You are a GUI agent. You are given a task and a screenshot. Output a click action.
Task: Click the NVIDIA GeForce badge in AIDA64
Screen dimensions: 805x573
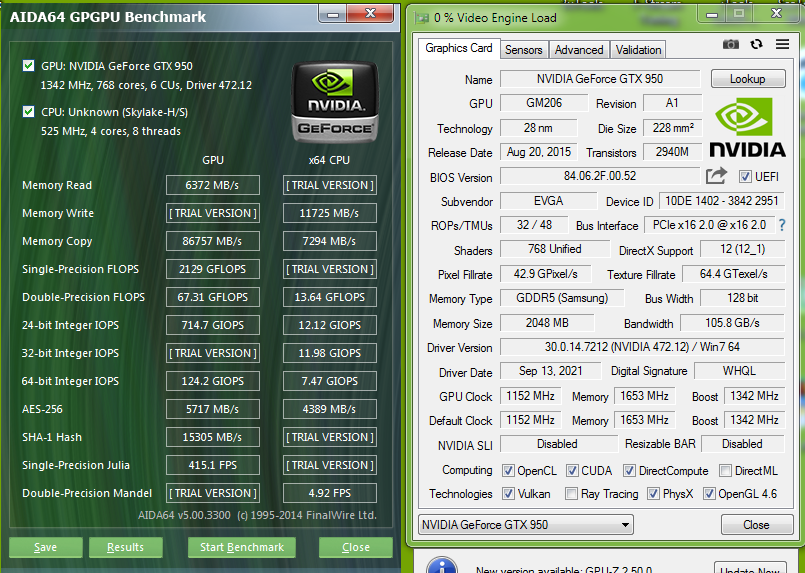coord(335,102)
